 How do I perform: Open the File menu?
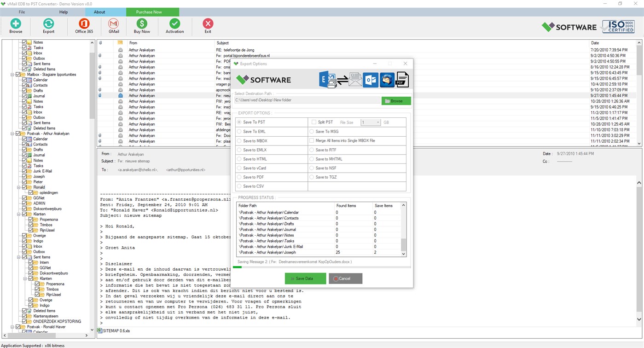[21, 12]
